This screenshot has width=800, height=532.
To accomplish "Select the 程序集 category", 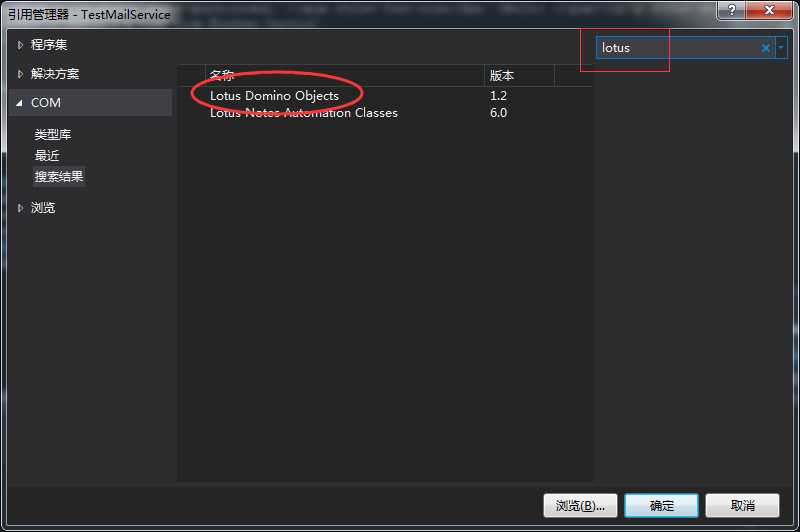I will (49, 45).
